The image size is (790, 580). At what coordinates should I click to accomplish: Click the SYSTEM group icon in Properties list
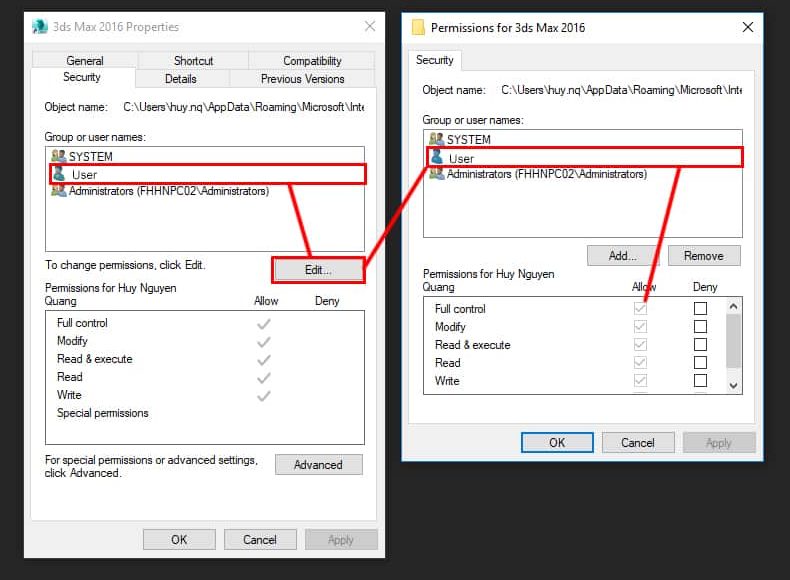tap(58, 156)
